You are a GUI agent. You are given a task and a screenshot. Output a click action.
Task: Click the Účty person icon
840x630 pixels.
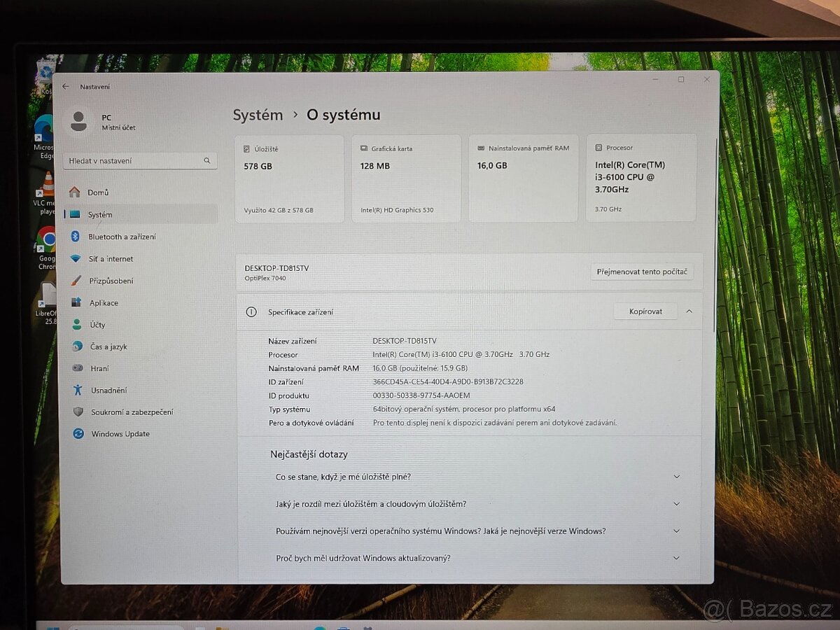click(x=77, y=325)
